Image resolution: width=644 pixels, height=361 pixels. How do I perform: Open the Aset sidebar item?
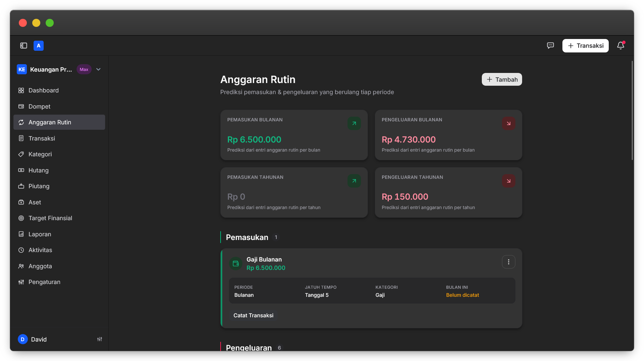coord(59,202)
